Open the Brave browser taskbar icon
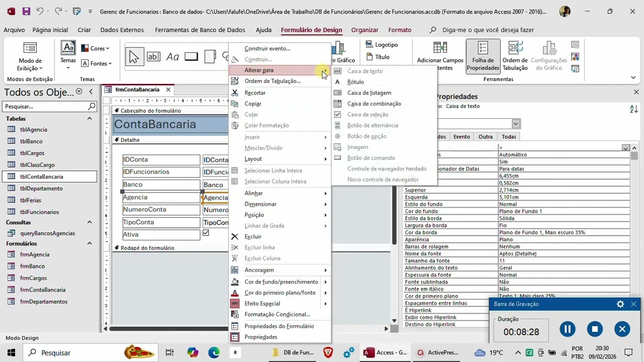The width and height of the screenshot is (644, 362). point(328,352)
